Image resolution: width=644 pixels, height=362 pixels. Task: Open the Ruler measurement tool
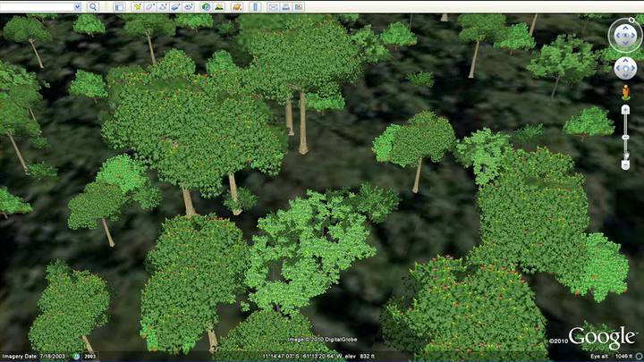[x=256, y=6]
